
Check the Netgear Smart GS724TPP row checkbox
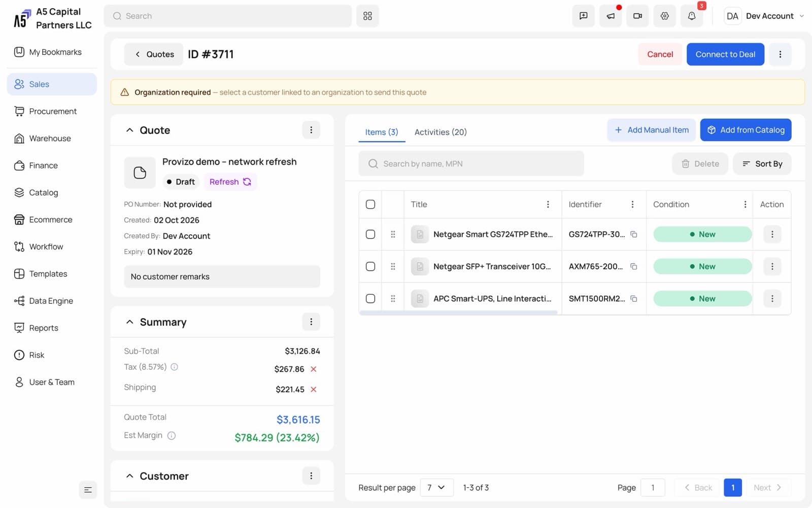pos(370,234)
